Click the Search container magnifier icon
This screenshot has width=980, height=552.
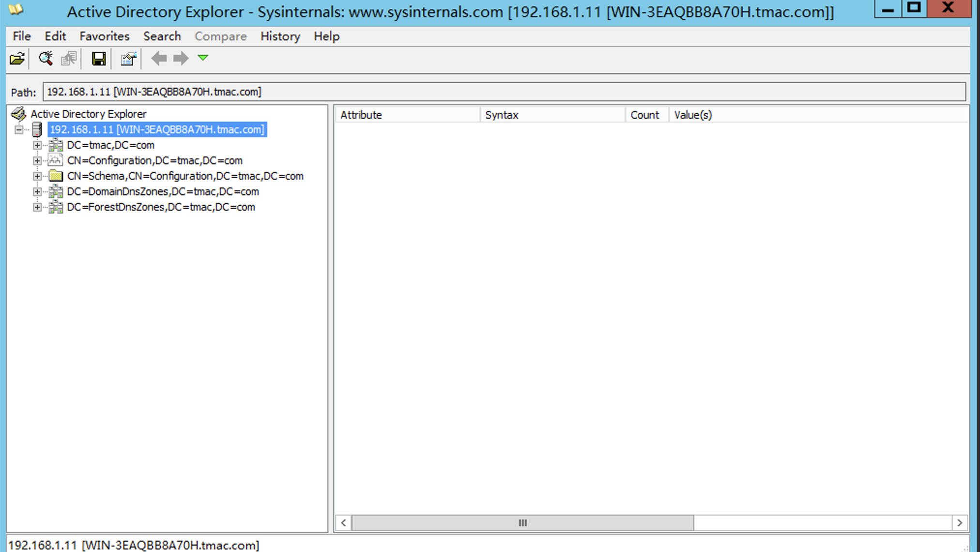point(46,59)
